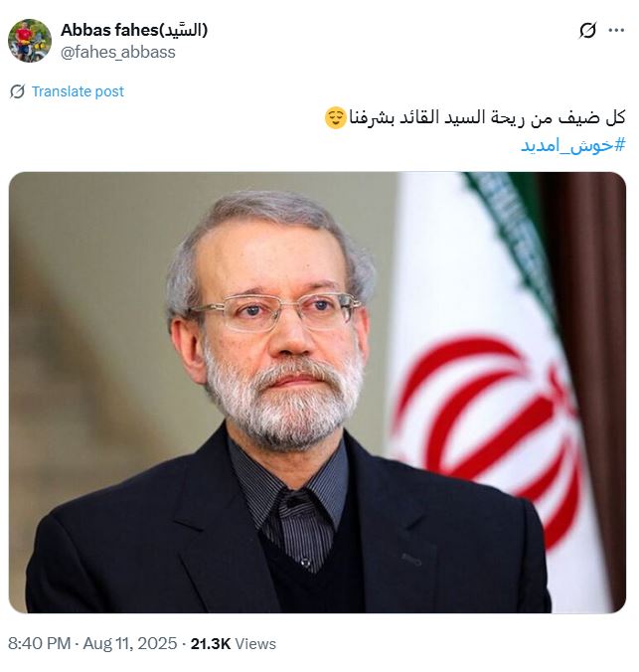This screenshot has height=672, width=639.
Task: Click the 8:40 PM timestamp
Action: tap(39, 644)
